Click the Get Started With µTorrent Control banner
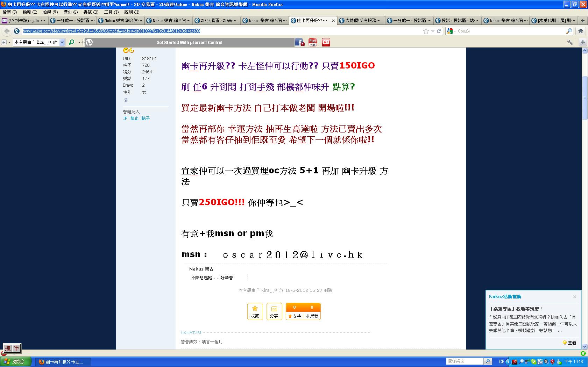The image size is (588, 367). pyautogui.click(x=189, y=42)
